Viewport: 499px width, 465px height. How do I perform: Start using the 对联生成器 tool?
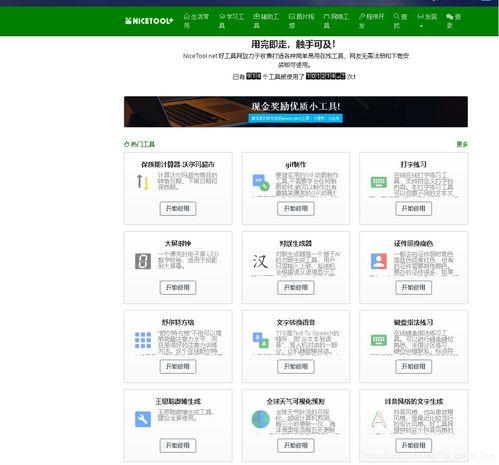[x=296, y=287]
